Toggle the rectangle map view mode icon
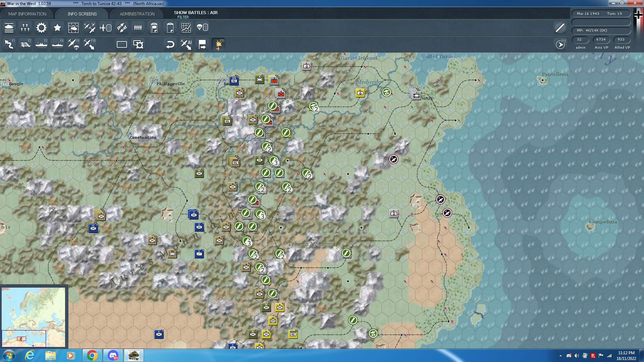The width and height of the screenshot is (644, 362). (121, 44)
